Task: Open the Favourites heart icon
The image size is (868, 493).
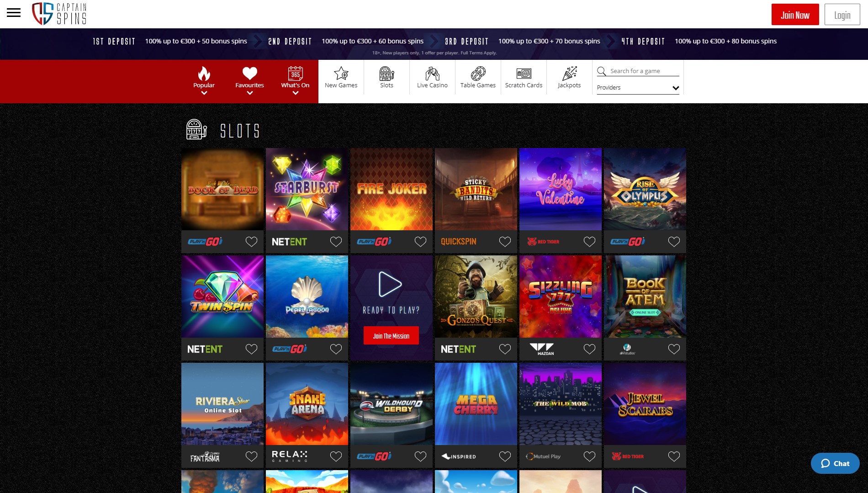Action: pos(249,73)
